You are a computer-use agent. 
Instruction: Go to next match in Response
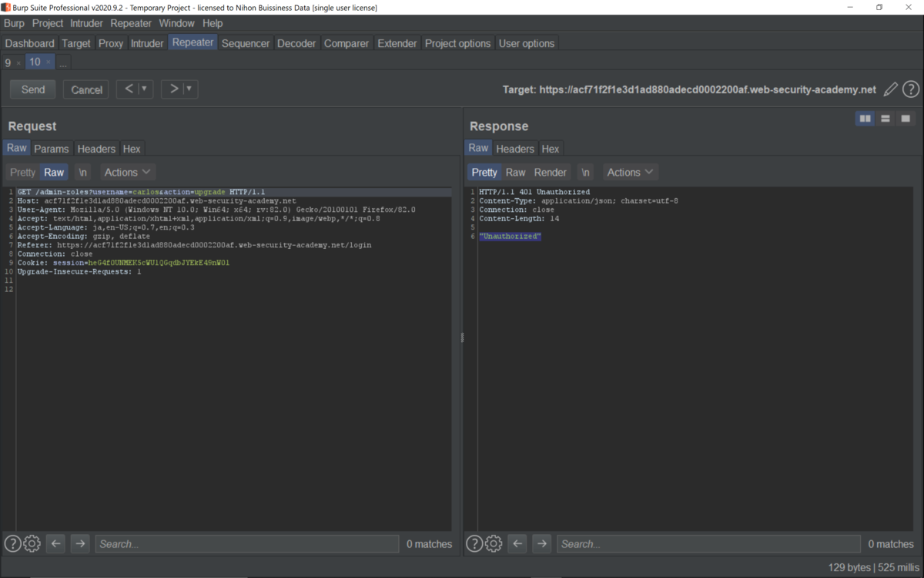coord(542,543)
